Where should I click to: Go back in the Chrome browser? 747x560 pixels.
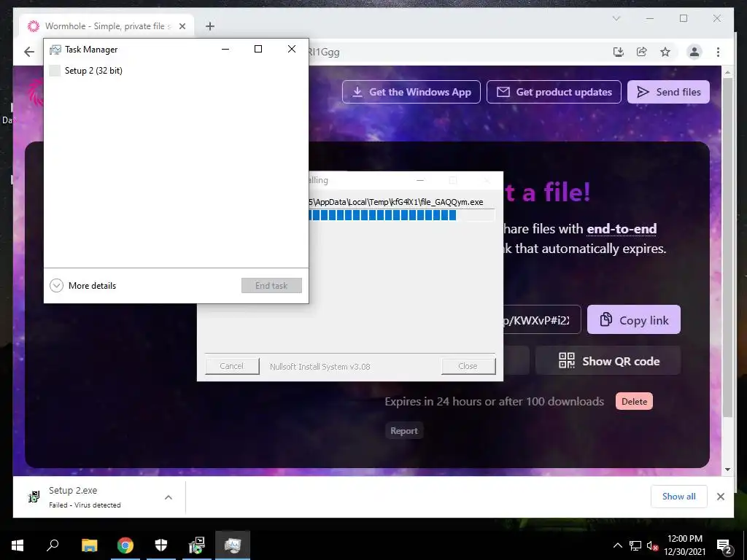pyautogui.click(x=29, y=52)
